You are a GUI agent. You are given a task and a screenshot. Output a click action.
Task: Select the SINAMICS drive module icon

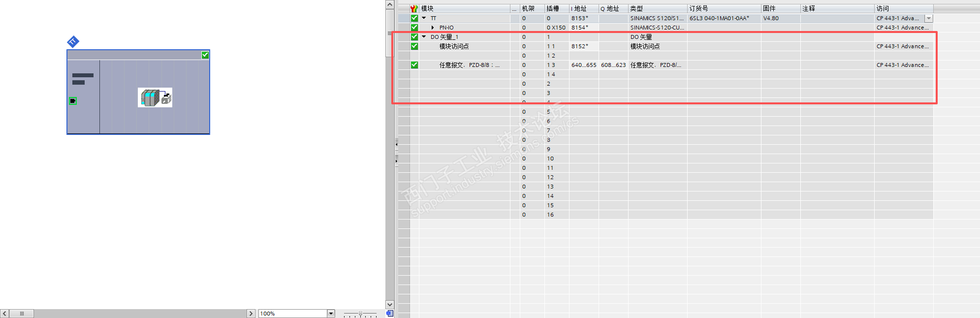(155, 97)
